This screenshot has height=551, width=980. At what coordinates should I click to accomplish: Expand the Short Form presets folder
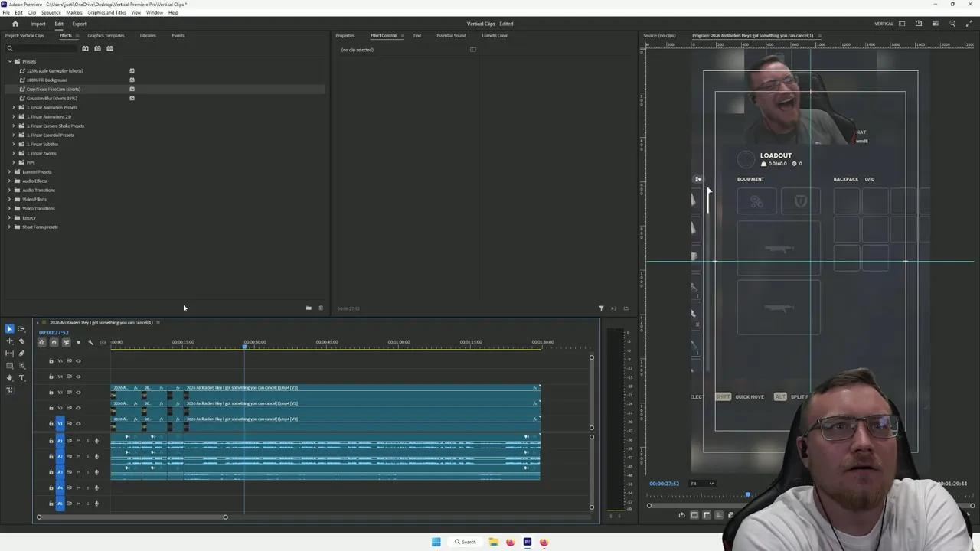(10, 227)
